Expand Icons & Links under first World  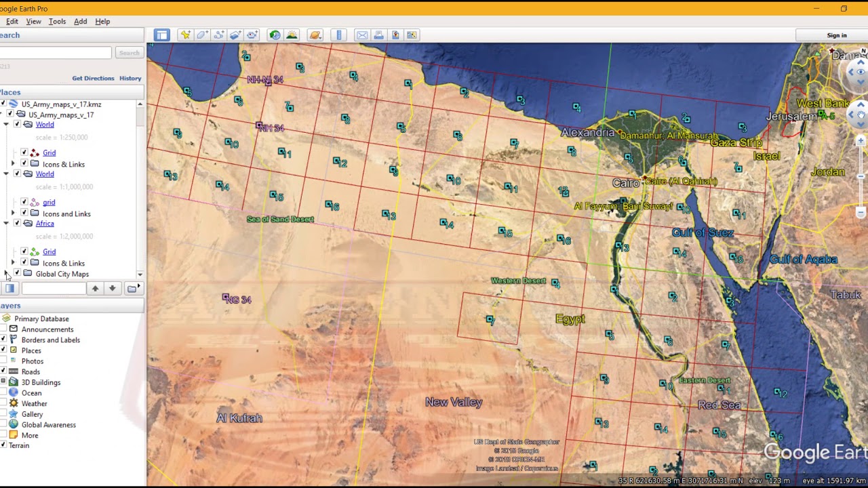[13, 164]
